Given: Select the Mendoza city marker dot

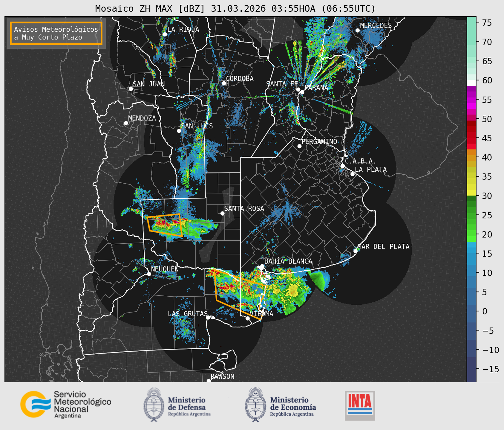Looking at the screenshot, I should pyautogui.click(x=126, y=123).
